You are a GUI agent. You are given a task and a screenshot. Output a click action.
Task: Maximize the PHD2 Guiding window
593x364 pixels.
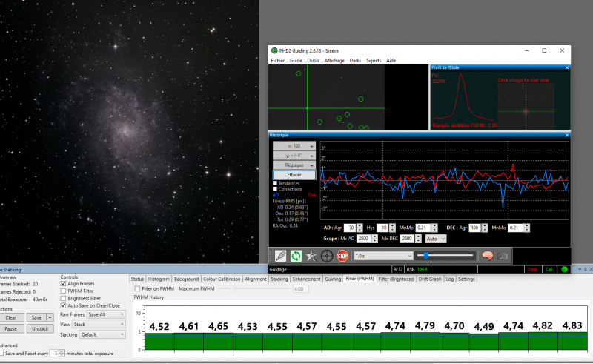544,50
